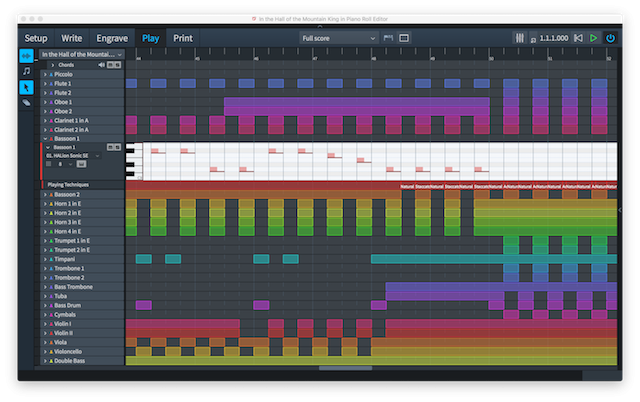640x402 pixels.
Task: Expand the Piccolo track
Action: pos(45,74)
